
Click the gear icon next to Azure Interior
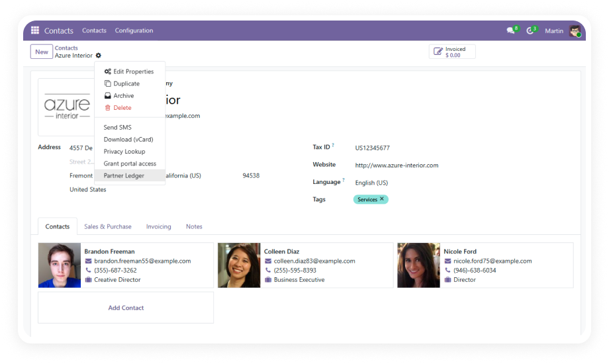pyautogui.click(x=98, y=56)
